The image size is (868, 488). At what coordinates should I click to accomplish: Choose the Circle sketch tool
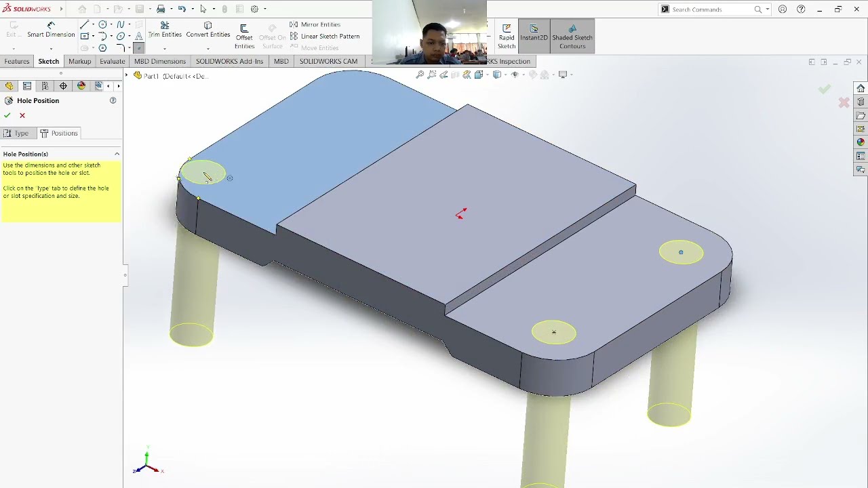102,24
